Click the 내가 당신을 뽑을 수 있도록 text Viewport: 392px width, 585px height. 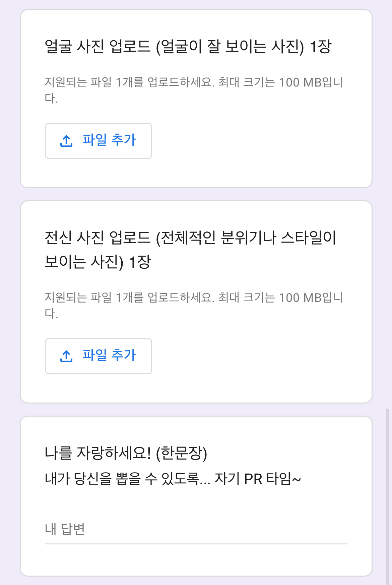(x=122, y=479)
